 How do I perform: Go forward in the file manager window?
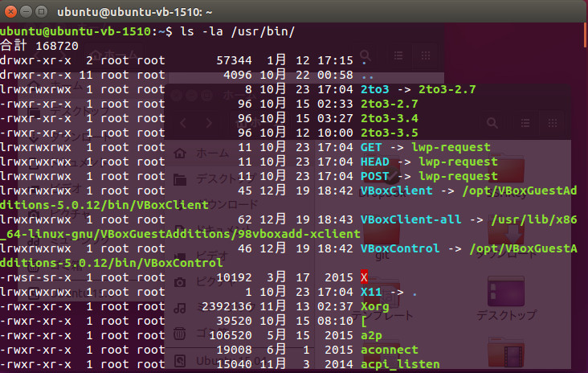tap(209, 123)
